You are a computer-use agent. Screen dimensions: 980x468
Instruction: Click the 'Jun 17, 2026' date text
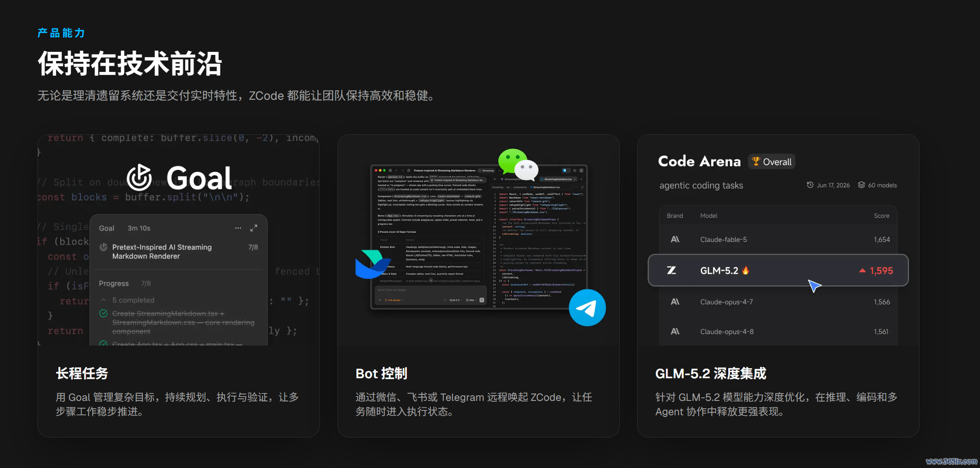point(833,185)
